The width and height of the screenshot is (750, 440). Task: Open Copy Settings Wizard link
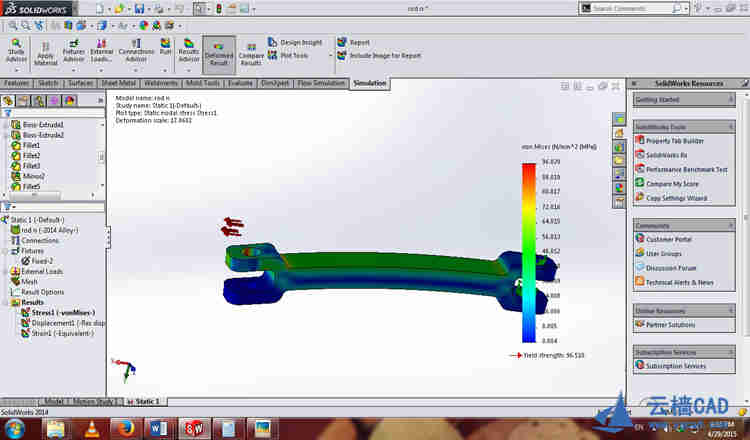pyautogui.click(x=676, y=198)
